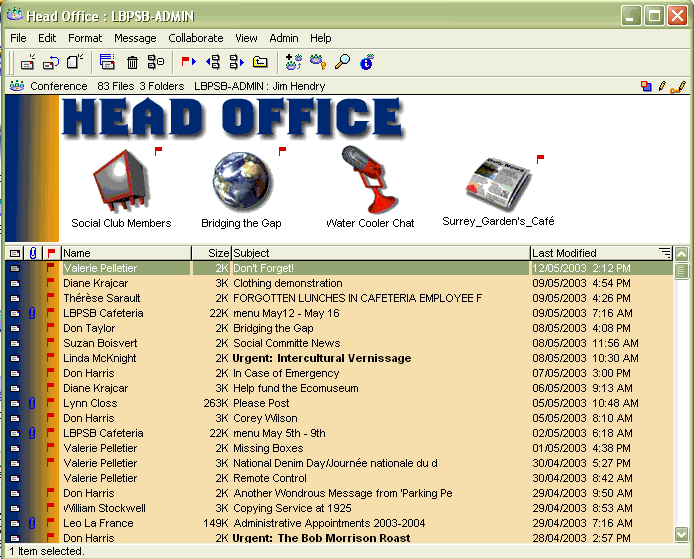Click the magnifying glass Find icon
Viewport: 694px width, 559px height.
coord(342,62)
